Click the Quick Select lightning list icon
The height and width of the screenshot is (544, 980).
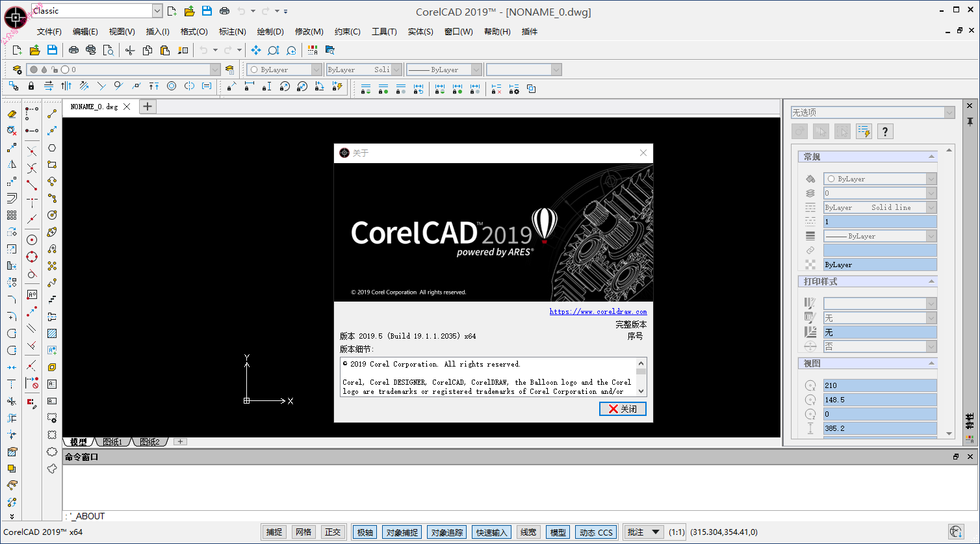point(864,131)
